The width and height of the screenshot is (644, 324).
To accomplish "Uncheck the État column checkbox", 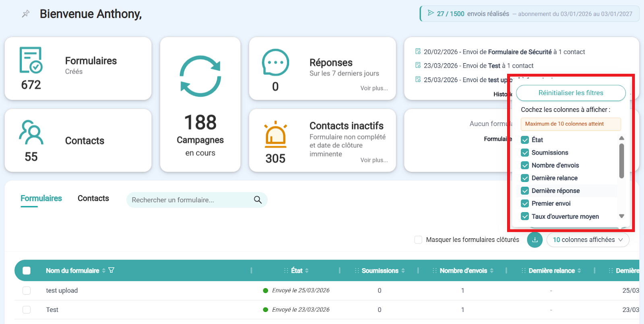I will [525, 140].
